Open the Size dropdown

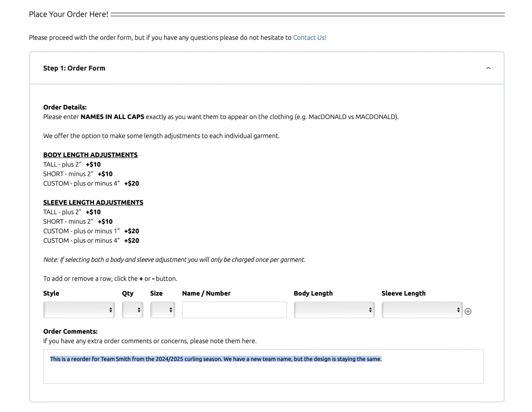click(x=163, y=310)
